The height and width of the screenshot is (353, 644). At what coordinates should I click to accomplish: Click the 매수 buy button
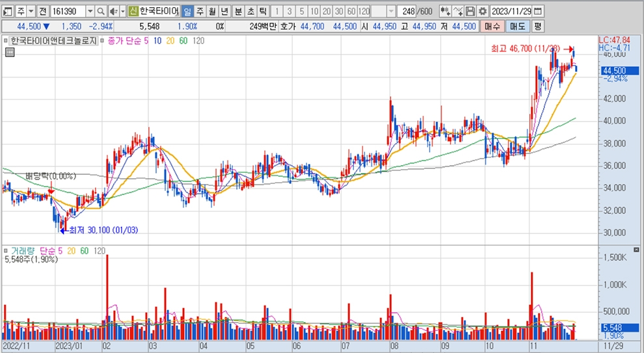[x=492, y=27]
